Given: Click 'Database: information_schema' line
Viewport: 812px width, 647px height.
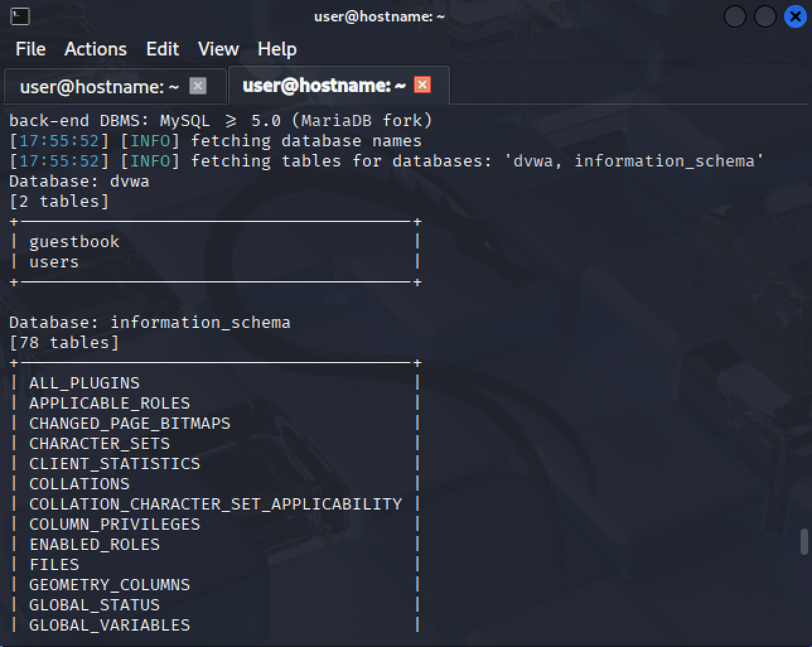Looking at the screenshot, I should (150, 322).
